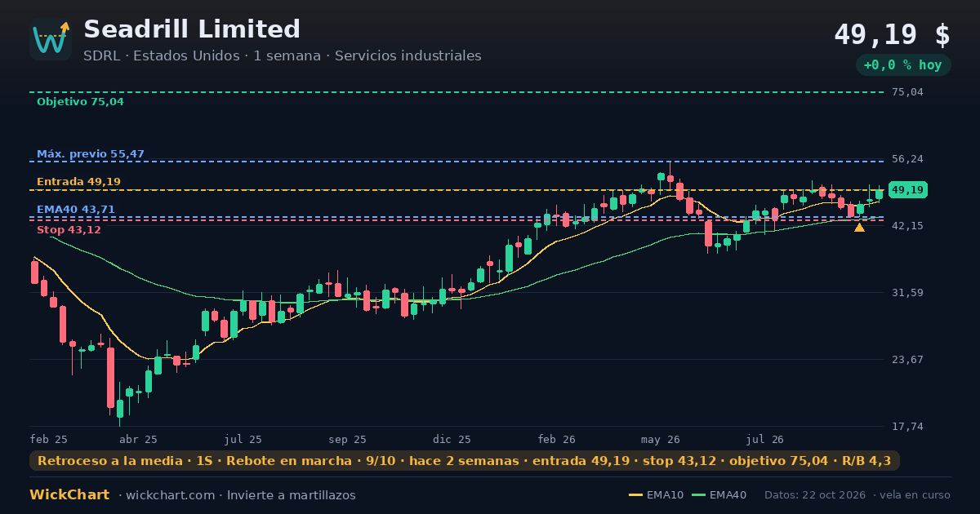The image size is (980, 514).
Task: Click the SDRL ticker subtitle line
Action: coord(283,56)
